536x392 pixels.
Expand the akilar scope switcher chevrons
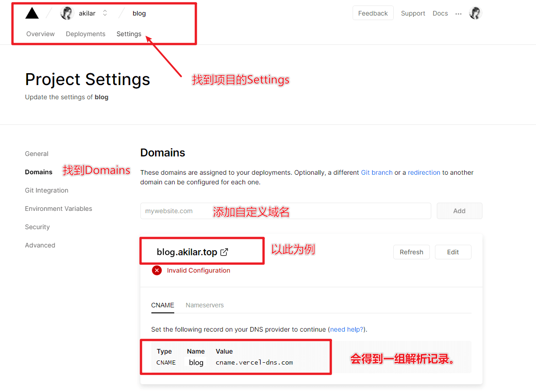click(105, 13)
